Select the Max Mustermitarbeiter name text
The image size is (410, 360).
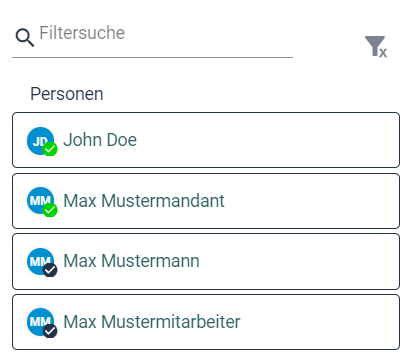click(152, 322)
